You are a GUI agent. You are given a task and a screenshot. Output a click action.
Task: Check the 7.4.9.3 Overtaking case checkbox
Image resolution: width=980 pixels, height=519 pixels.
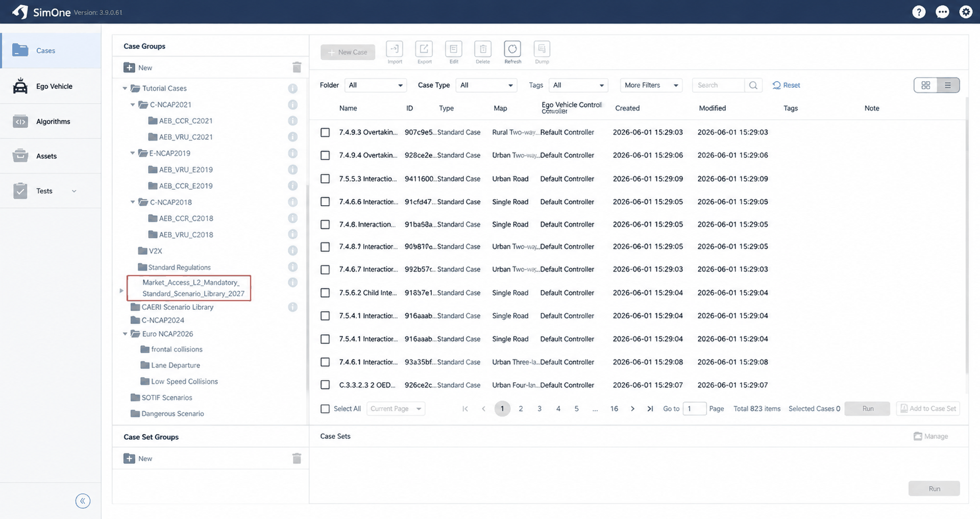coord(325,132)
